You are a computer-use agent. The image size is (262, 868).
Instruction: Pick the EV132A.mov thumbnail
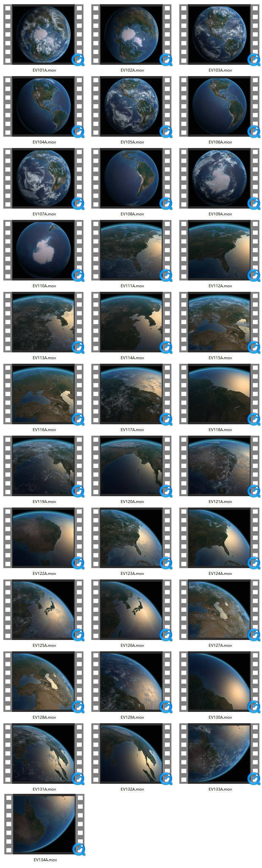coord(131,753)
